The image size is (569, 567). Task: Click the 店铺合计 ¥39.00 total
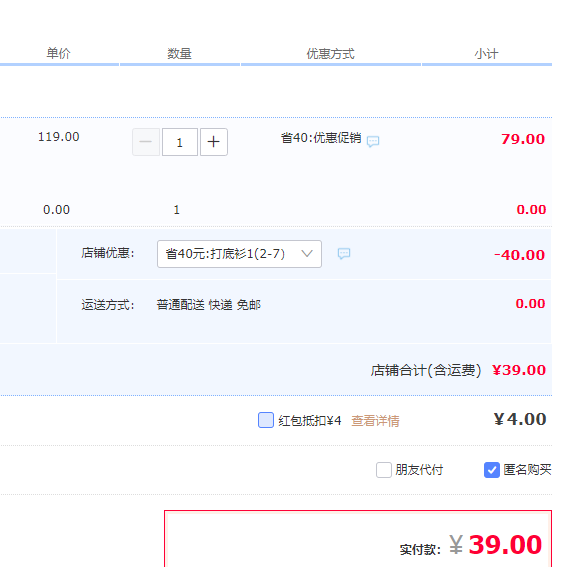coord(458,370)
